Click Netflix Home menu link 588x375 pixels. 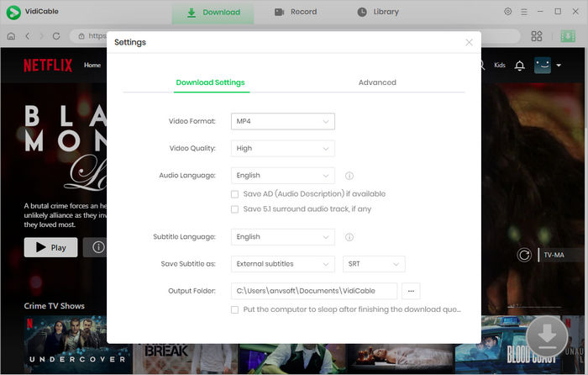92,65
